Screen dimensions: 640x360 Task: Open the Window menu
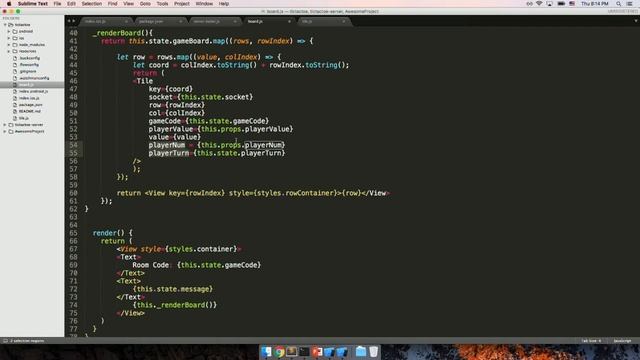point(204,4)
